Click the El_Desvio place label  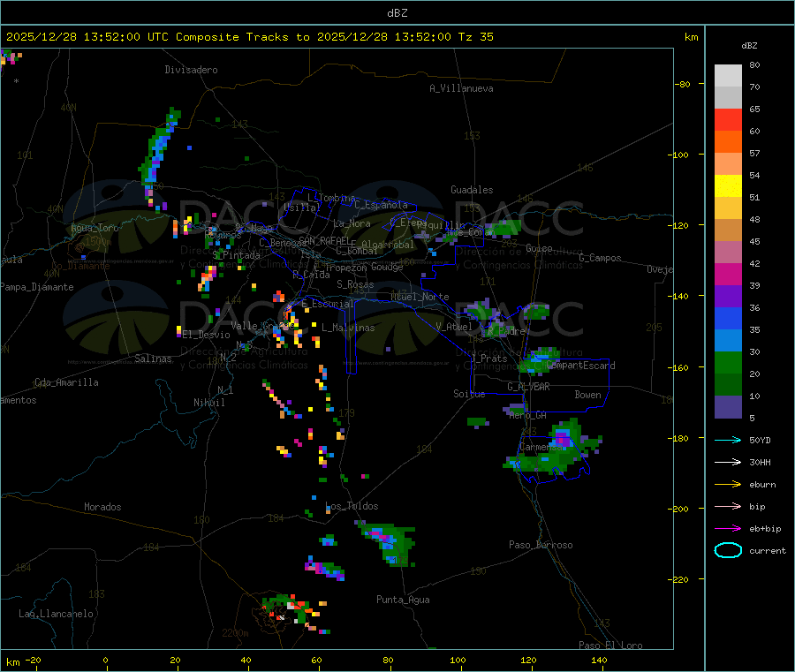click(x=206, y=335)
